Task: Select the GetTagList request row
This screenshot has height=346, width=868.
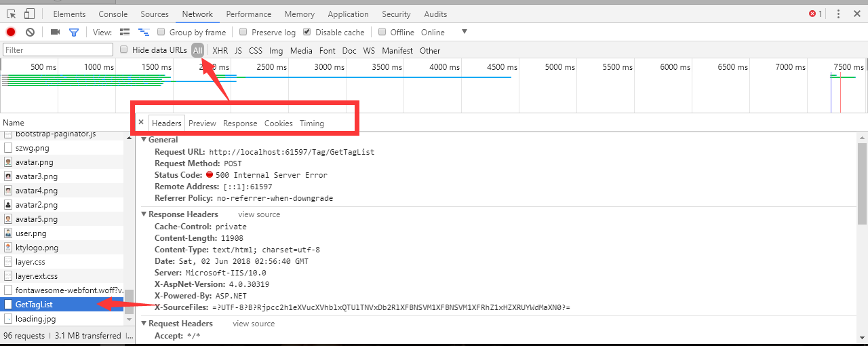Action: pyautogui.click(x=62, y=305)
